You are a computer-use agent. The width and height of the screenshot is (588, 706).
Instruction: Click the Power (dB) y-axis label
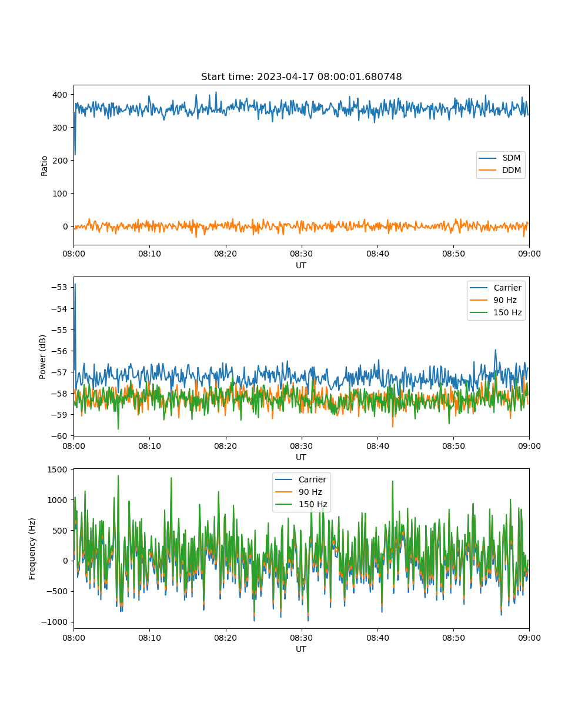pyautogui.click(x=44, y=357)
